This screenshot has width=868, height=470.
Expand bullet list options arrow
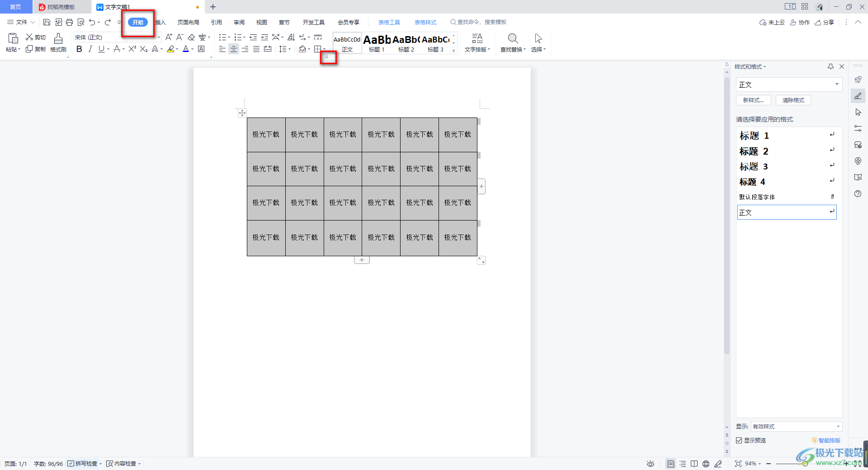click(x=229, y=38)
